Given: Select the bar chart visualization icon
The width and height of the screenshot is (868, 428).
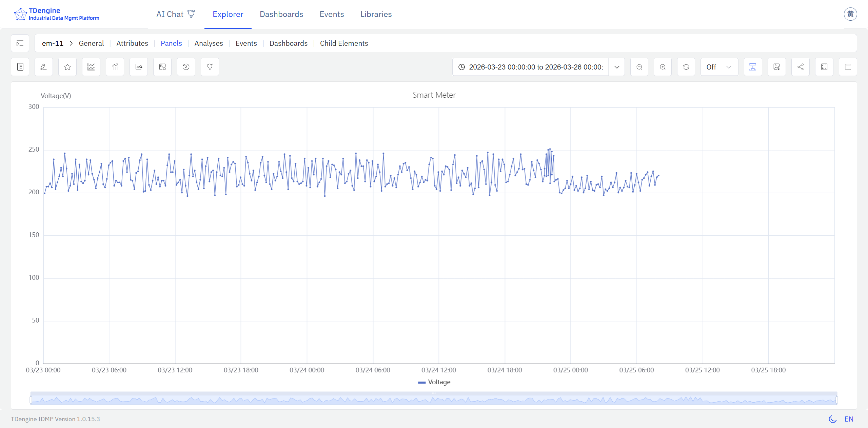Looking at the screenshot, I should coord(115,67).
